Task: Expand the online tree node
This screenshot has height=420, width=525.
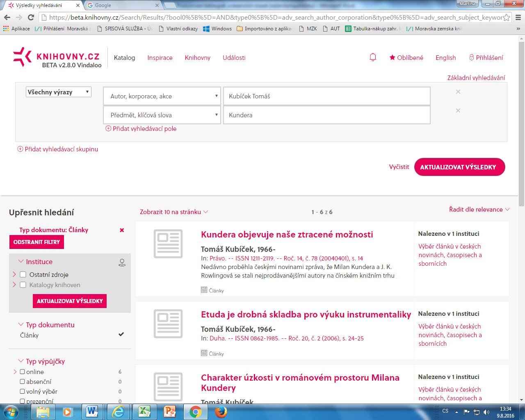Action: tap(15, 372)
